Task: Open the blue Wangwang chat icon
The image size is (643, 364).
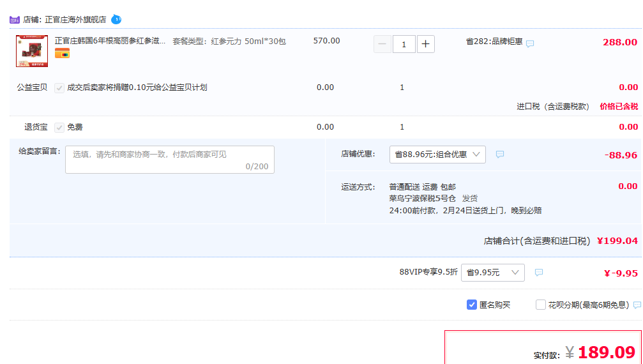Action: click(116, 19)
